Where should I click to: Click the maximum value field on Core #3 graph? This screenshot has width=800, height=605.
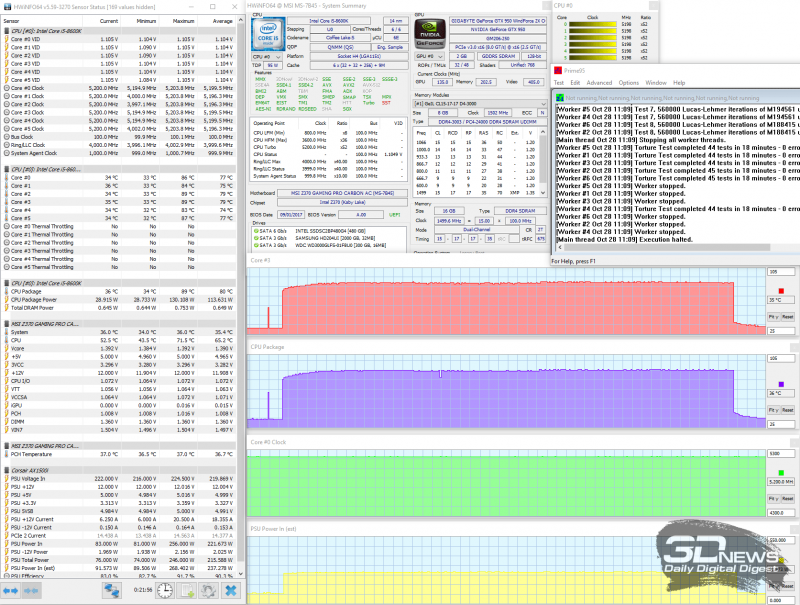781,272
